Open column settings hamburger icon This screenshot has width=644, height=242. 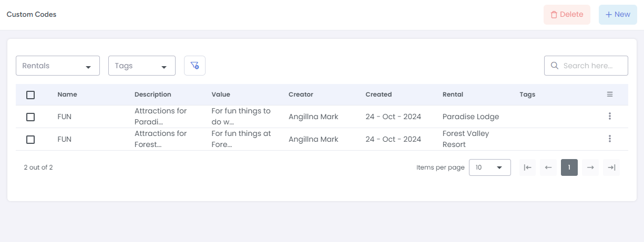pyautogui.click(x=610, y=94)
